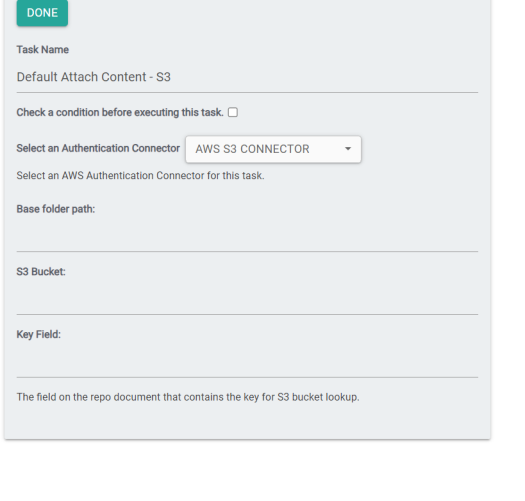The width and height of the screenshot is (525, 501).
Task: Click the 'Select an Authentication Connector' label
Action: coord(98,148)
